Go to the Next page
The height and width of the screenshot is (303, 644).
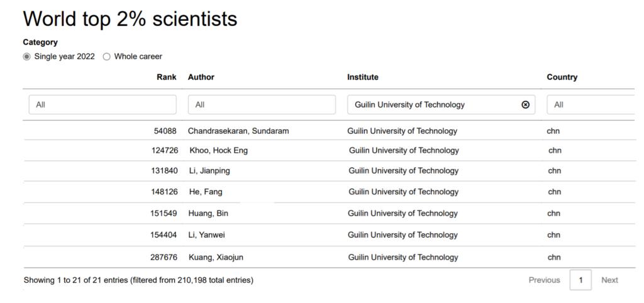[x=609, y=280]
